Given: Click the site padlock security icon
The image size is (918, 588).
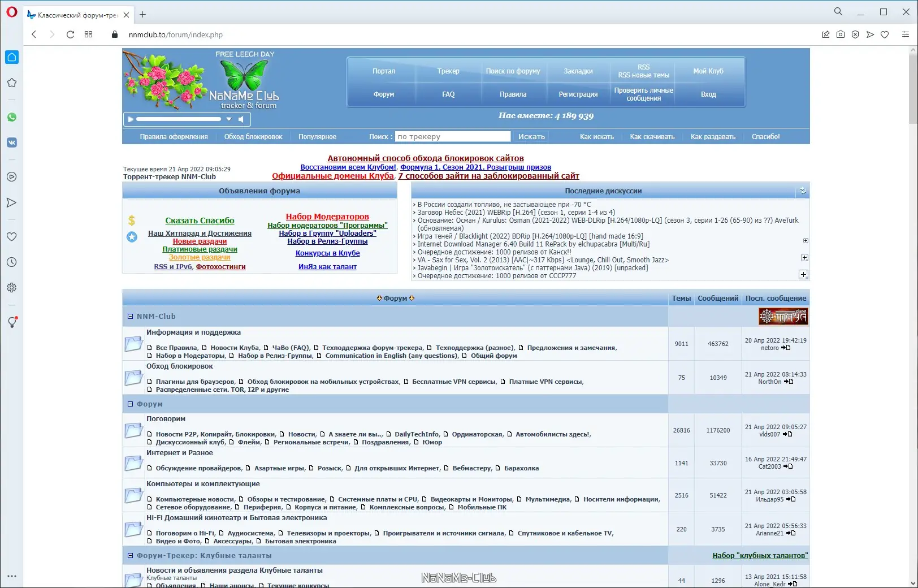Looking at the screenshot, I should (115, 34).
